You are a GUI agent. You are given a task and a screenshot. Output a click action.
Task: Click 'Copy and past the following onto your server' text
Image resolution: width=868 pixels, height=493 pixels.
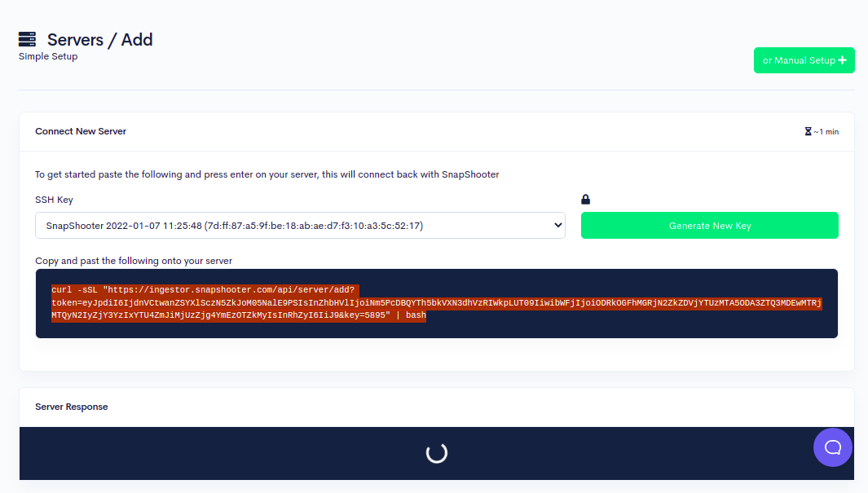point(134,261)
